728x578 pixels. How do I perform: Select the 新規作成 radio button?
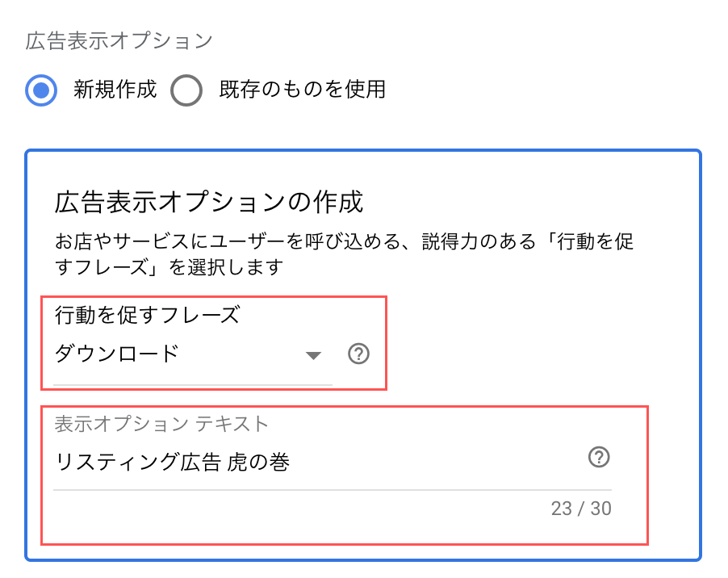[41, 90]
